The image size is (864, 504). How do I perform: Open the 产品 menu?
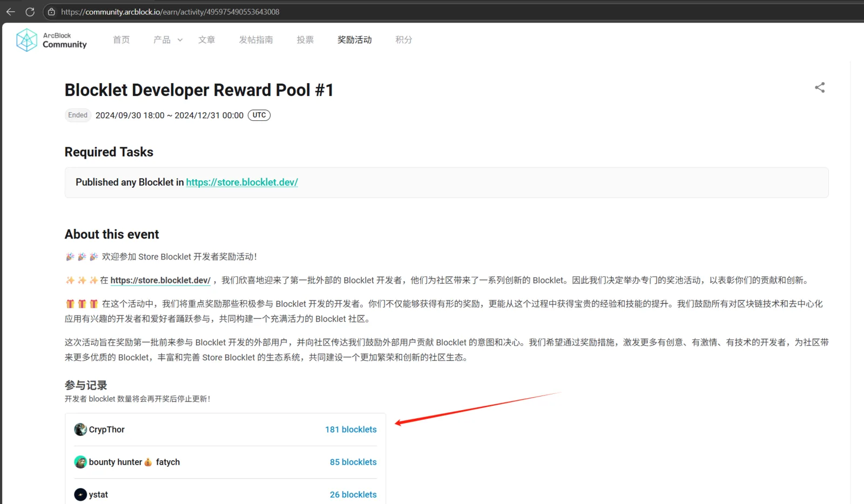click(162, 40)
